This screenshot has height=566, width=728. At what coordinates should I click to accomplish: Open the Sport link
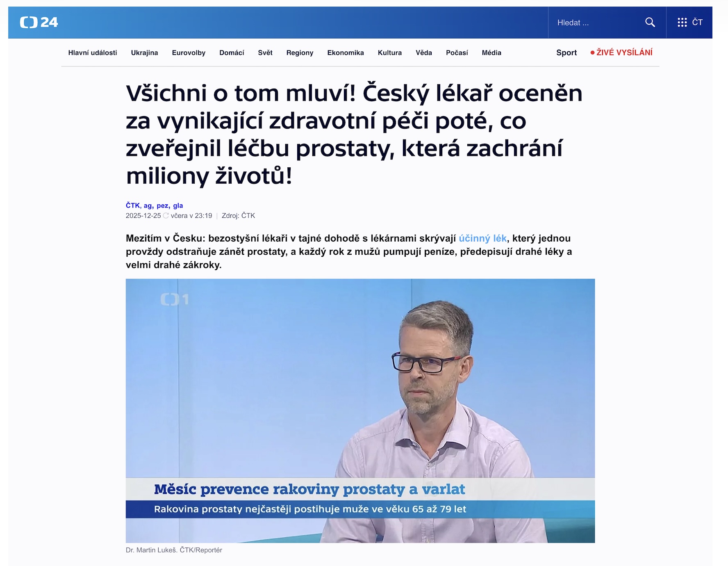click(x=566, y=52)
